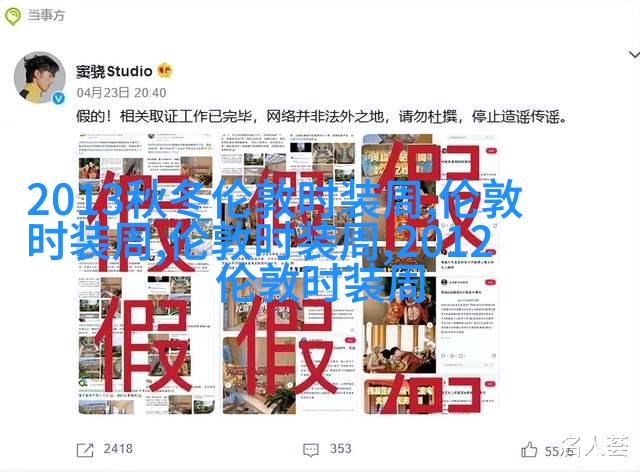Screen dimensions: 640x472
Task: Click the membership crown badge beside username
Action: [x=165, y=71]
